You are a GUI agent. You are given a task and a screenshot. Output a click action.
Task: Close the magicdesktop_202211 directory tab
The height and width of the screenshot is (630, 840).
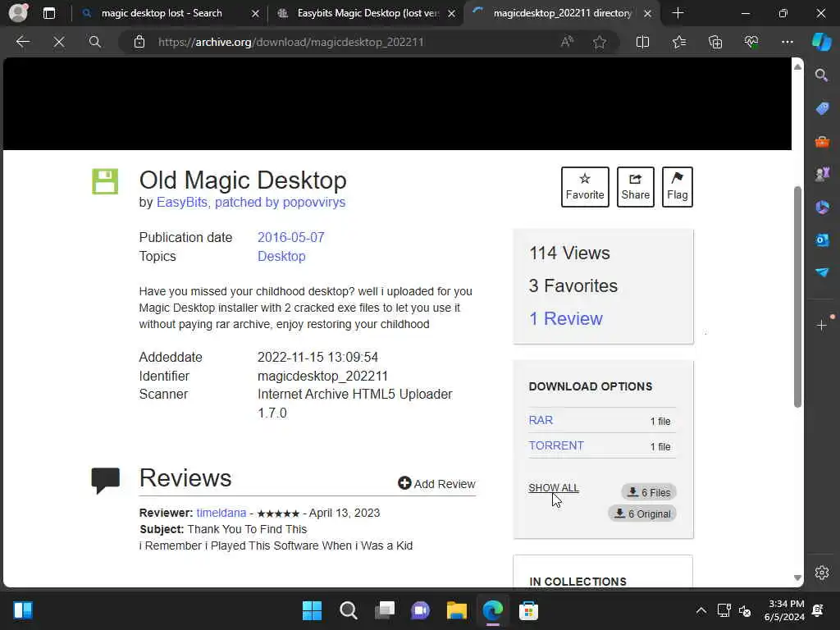[x=648, y=13]
